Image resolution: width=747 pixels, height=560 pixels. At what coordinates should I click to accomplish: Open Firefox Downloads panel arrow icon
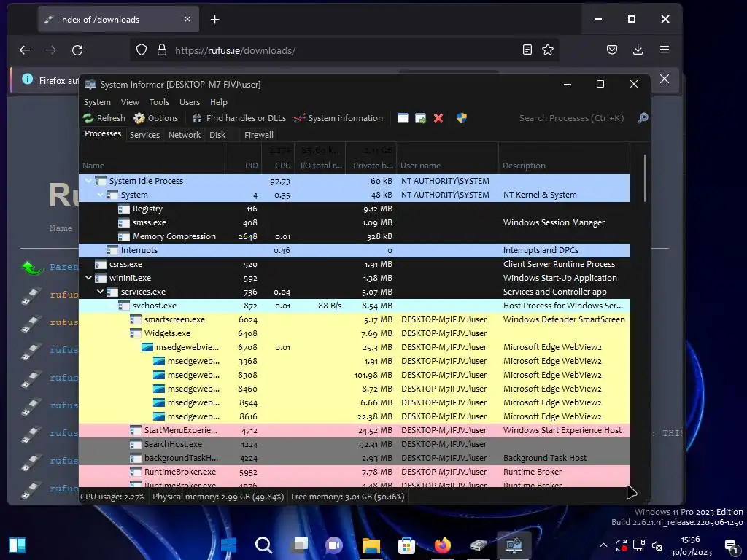(x=638, y=50)
